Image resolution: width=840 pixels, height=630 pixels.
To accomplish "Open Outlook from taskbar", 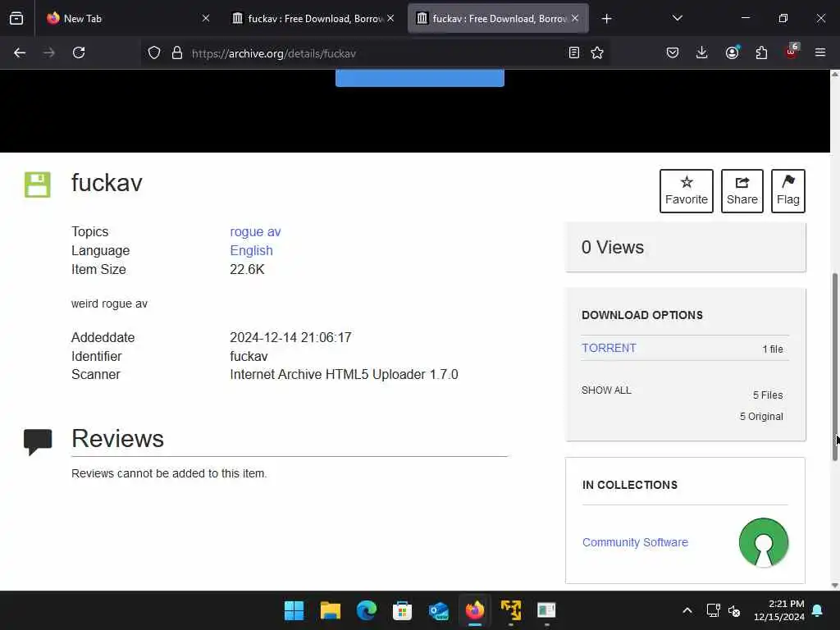I will pos(439,610).
